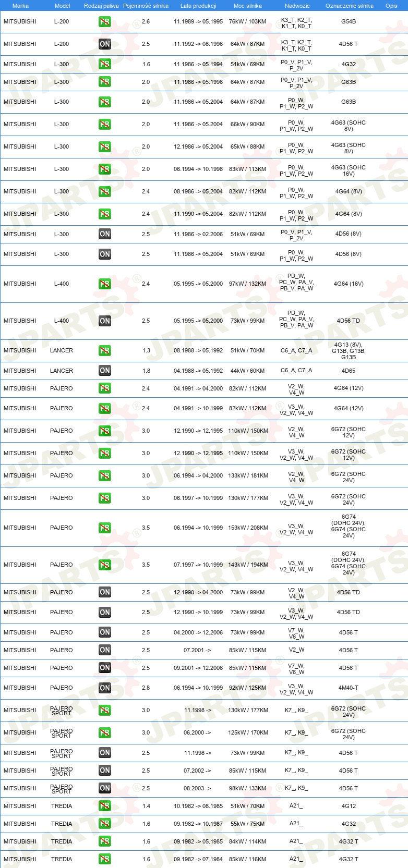Image resolution: width=408 pixels, height=868 pixels.
Task: Click the body code cell 'C6_A, C7_A' in the LANCER 1.3 row
Action: pos(296,351)
